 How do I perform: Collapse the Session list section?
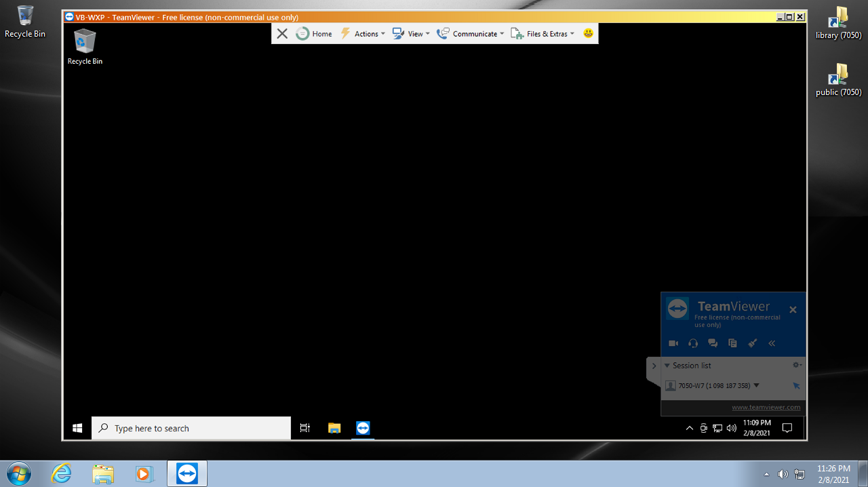point(667,366)
